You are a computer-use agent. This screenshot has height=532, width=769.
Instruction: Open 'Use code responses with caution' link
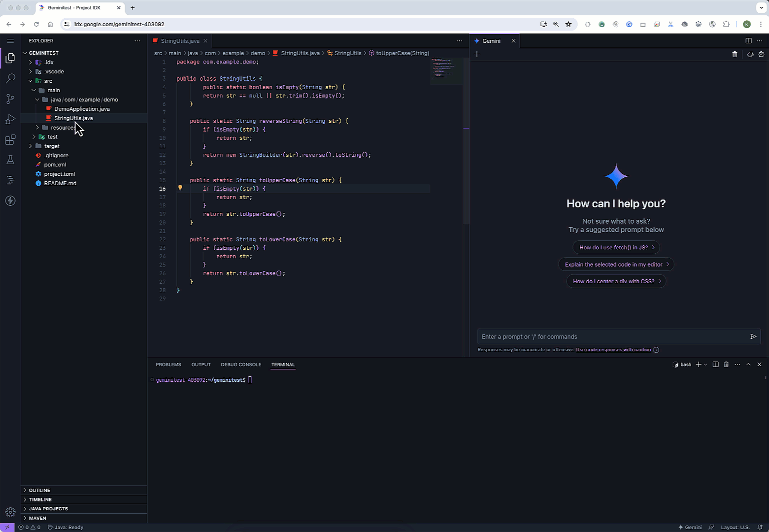[x=613, y=350]
